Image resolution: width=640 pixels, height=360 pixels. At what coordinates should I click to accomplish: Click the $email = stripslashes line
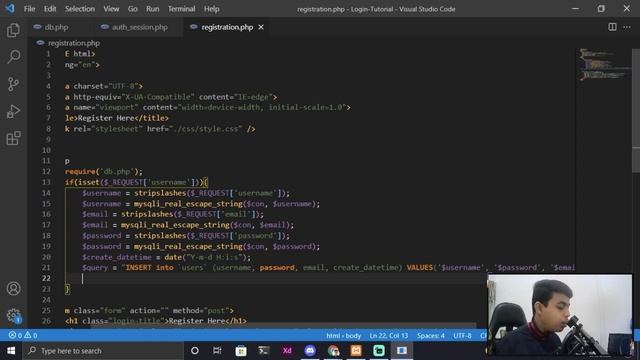click(x=173, y=214)
